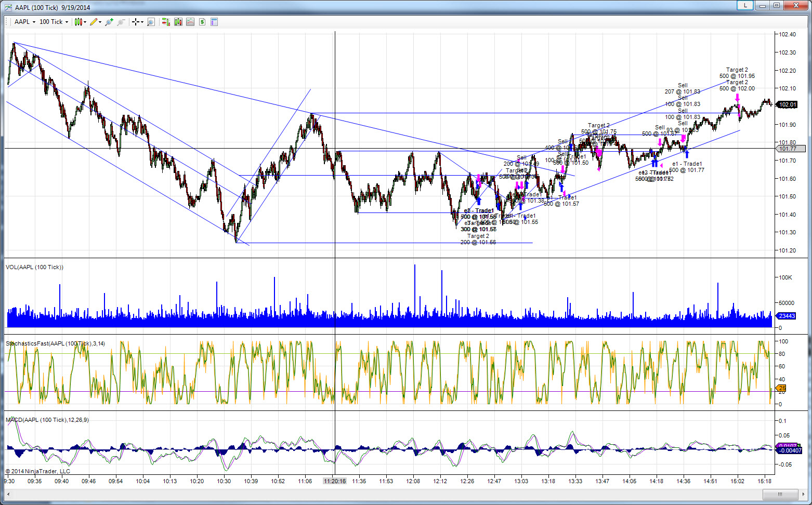Click the zoom out magnifier icon

121,22
